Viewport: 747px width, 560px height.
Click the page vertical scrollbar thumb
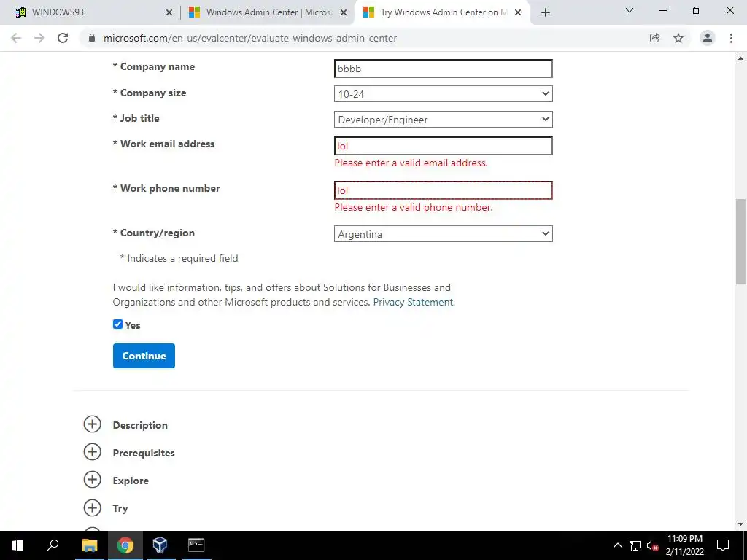click(740, 241)
